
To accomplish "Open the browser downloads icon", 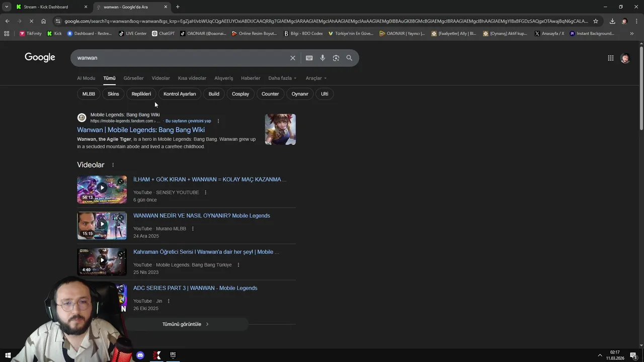I will pos(612,21).
